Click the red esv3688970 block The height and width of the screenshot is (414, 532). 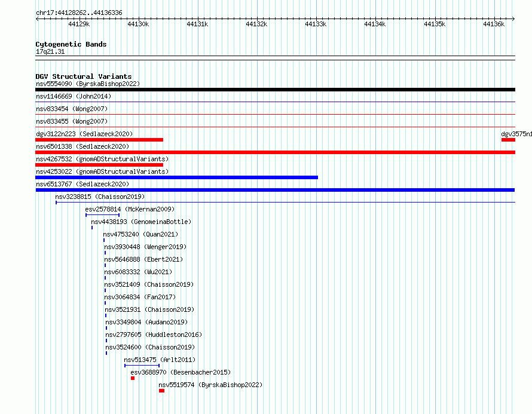point(133,378)
